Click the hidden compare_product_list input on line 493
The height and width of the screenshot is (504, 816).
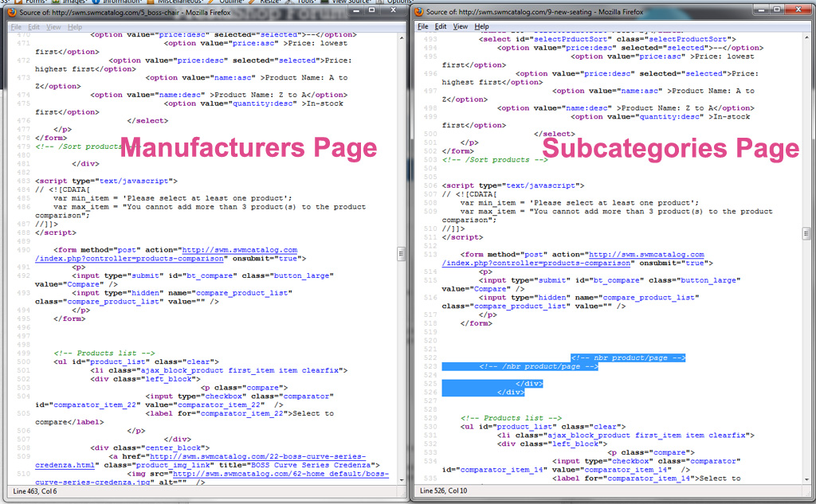point(163,297)
